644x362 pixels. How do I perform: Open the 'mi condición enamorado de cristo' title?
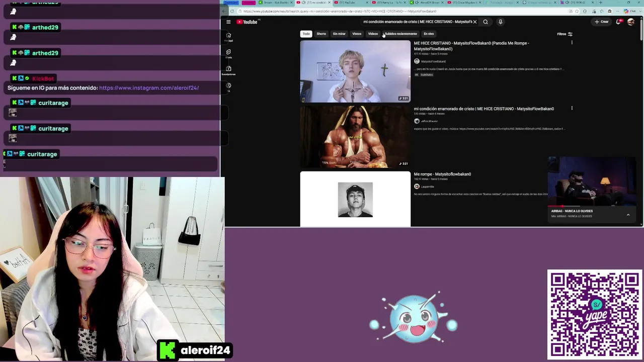(x=484, y=109)
